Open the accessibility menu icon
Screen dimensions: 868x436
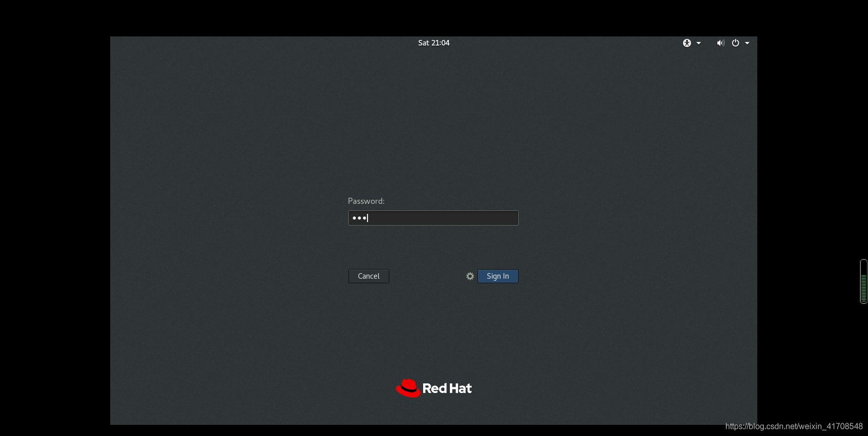pyautogui.click(x=687, y=43)
